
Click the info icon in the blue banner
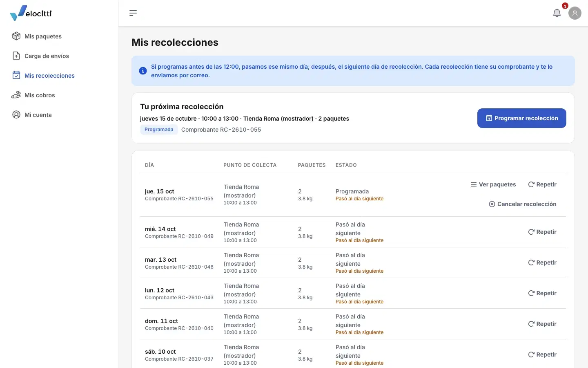[143, 71]
